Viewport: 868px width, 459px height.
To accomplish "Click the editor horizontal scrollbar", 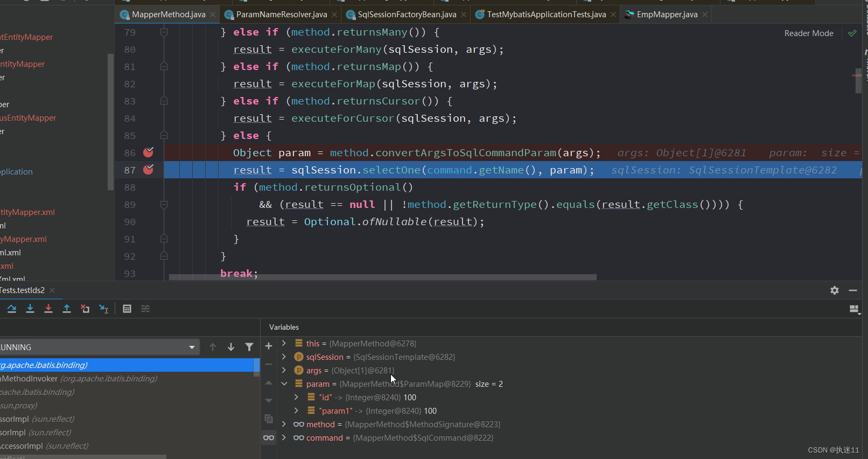I will 382,277.
